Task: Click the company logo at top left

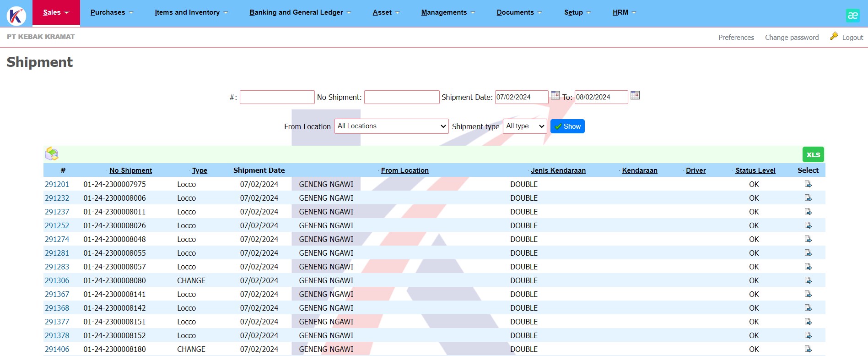Action: pos(16,16)
